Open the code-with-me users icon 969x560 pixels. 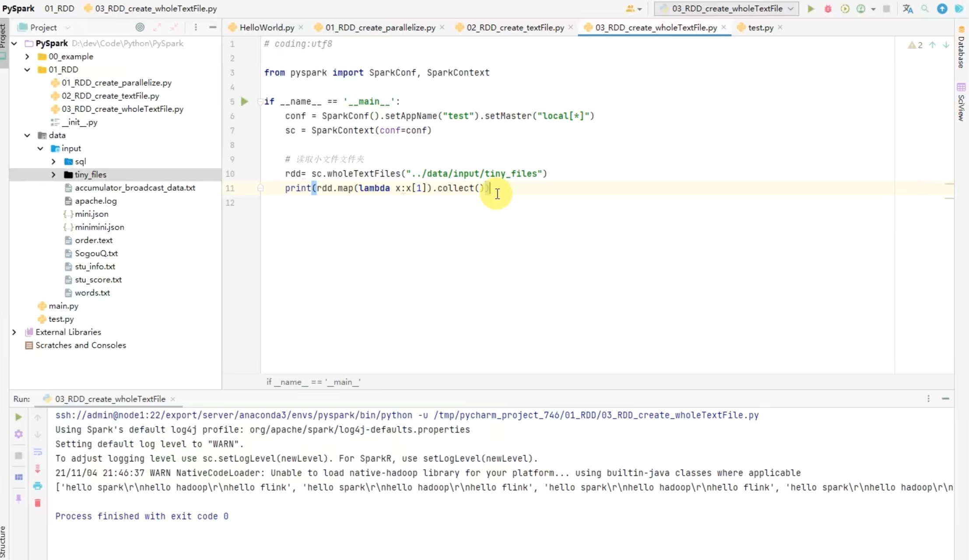tap(633, 9)
